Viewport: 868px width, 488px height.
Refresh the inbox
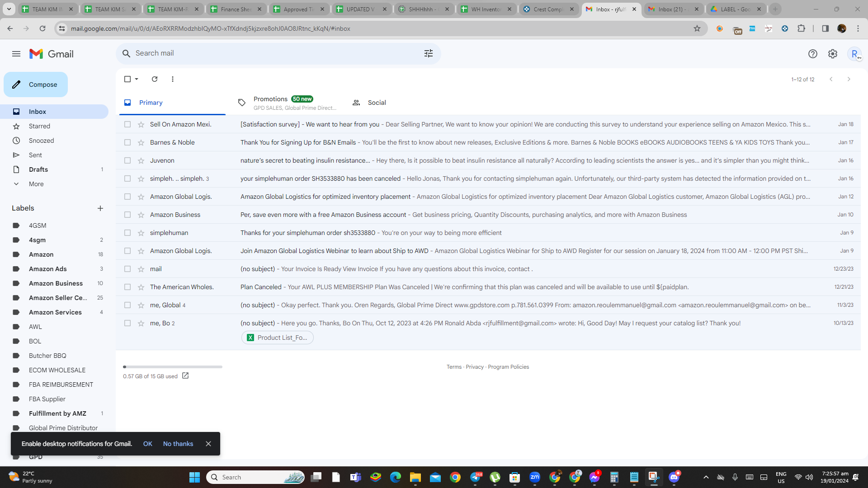tap(155, 79)
